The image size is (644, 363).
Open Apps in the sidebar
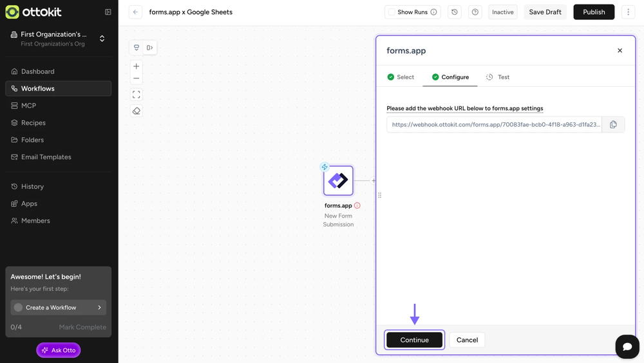59,203
